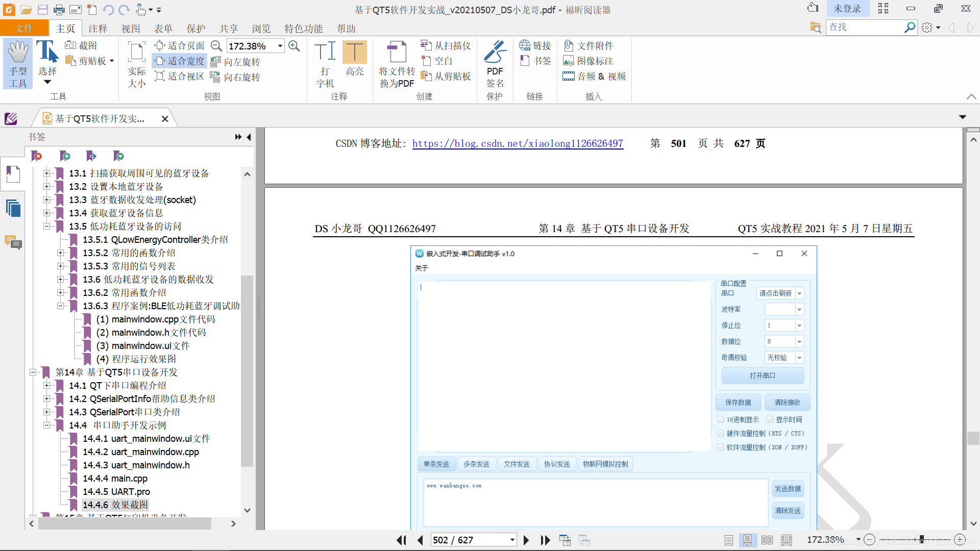The height and width of the screenshot is (551, 980).
Task: Switch to single page layout mode
Action: (729, 540)
